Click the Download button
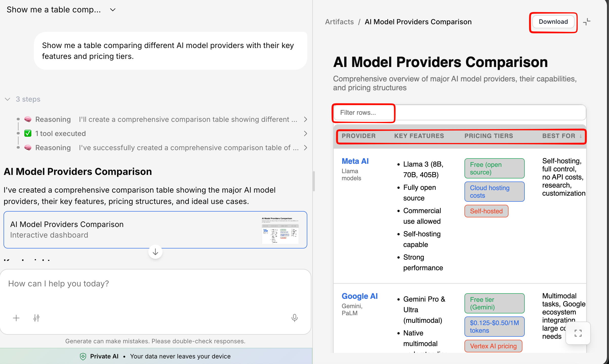This screenshot has height=364, width=609. (x=553, y=22)
